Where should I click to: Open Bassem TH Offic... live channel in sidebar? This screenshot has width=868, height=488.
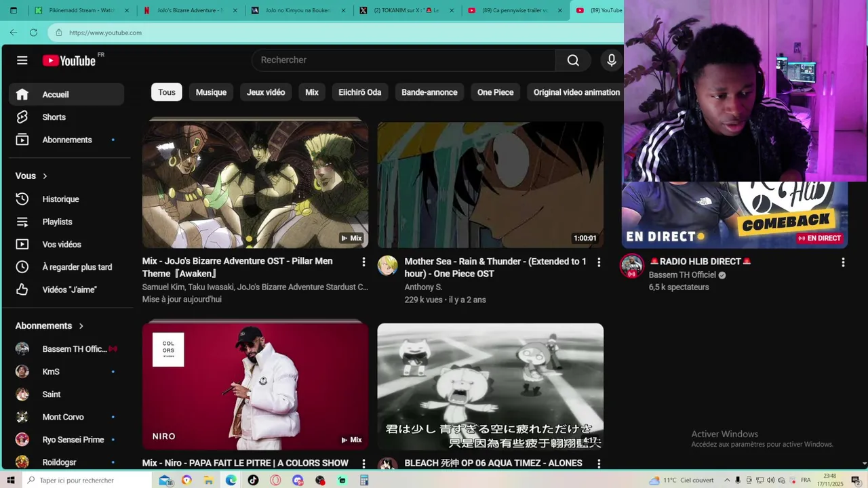coord(66,349)
